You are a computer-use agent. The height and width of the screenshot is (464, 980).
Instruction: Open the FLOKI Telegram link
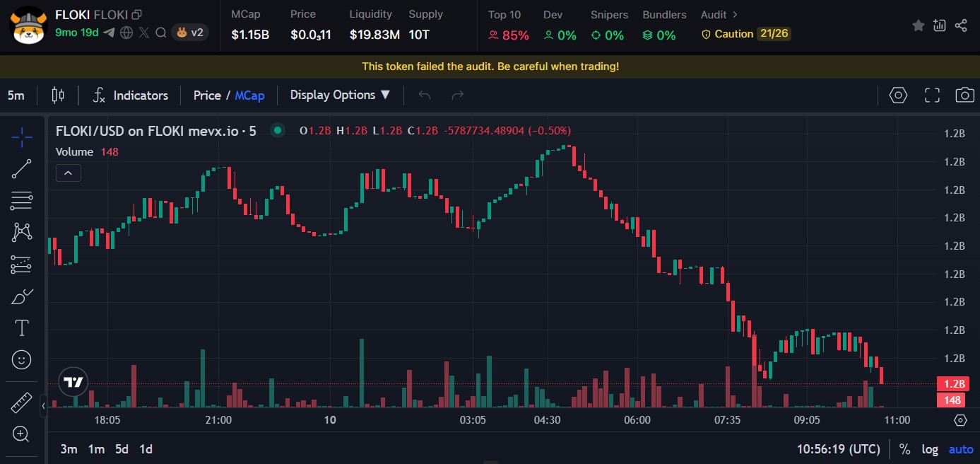tap(109, 33)
